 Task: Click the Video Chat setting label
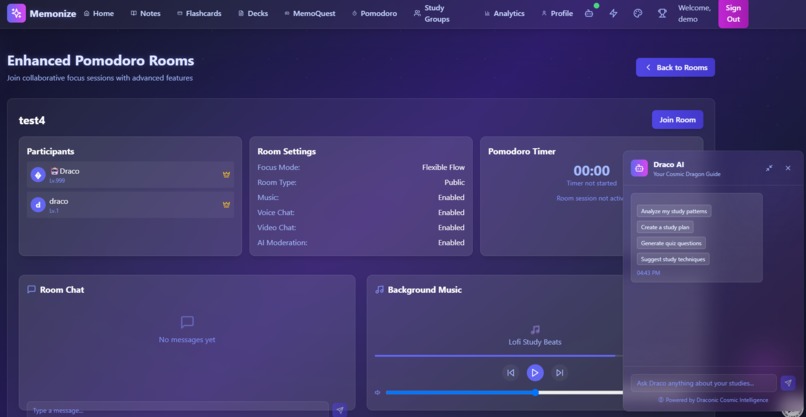coord(277,227)
